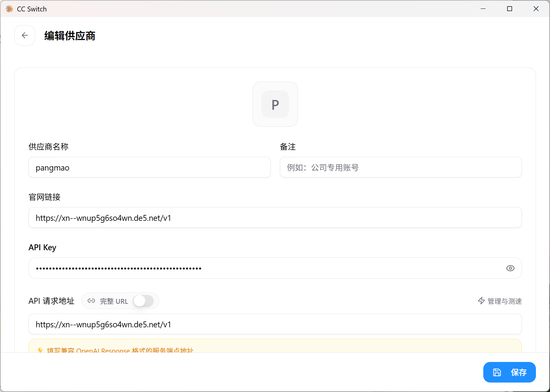Edit the 供应商名称 field containing pangmao
Viewport: 550px width, 392px height.
(149, 167)
